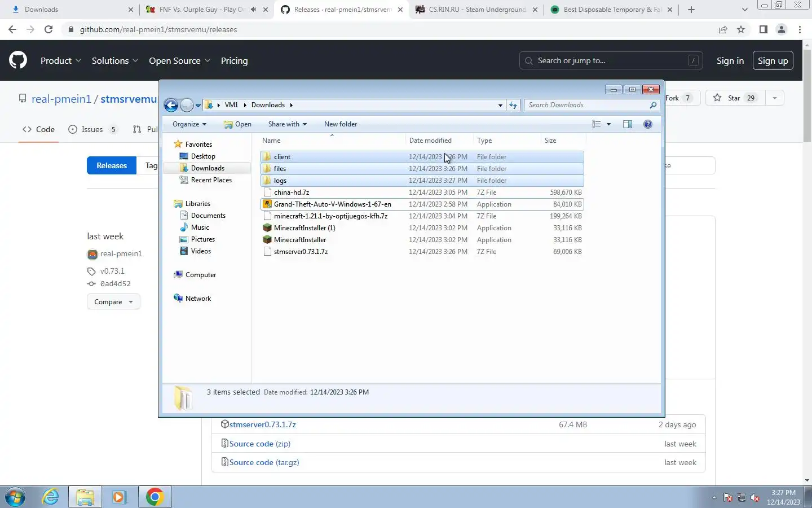Open Windows Start menu orb
Viewport: 812px width, 508px height.
coord(15,497)
